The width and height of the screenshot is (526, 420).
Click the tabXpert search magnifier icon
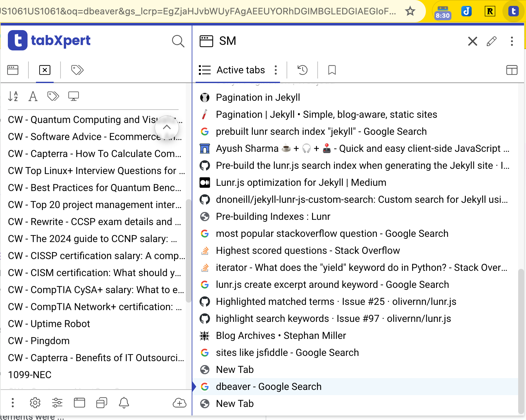pyautogui.click(x=178, y=41)
